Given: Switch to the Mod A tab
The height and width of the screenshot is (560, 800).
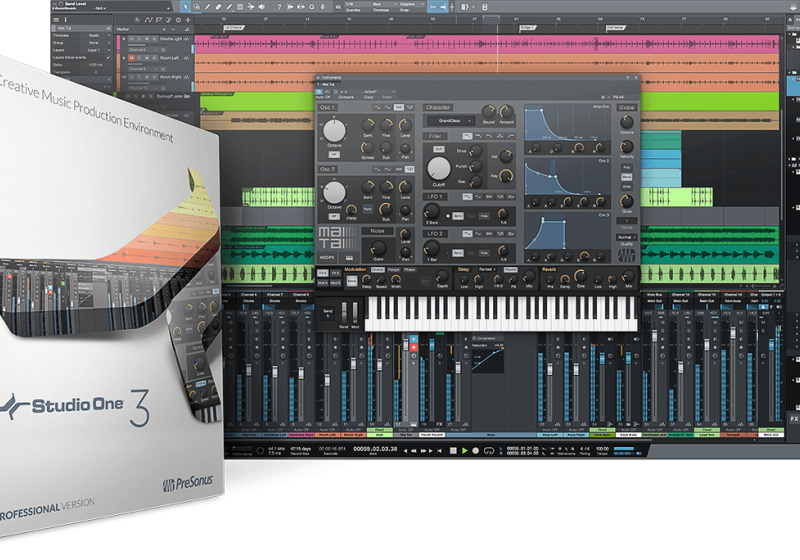Looking at the screenshot, I should (x=322, y=283).
